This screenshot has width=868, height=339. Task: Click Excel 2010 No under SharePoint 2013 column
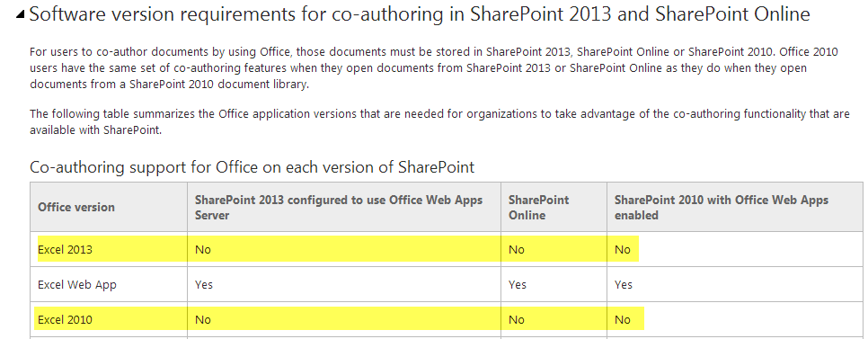point(202,319)
